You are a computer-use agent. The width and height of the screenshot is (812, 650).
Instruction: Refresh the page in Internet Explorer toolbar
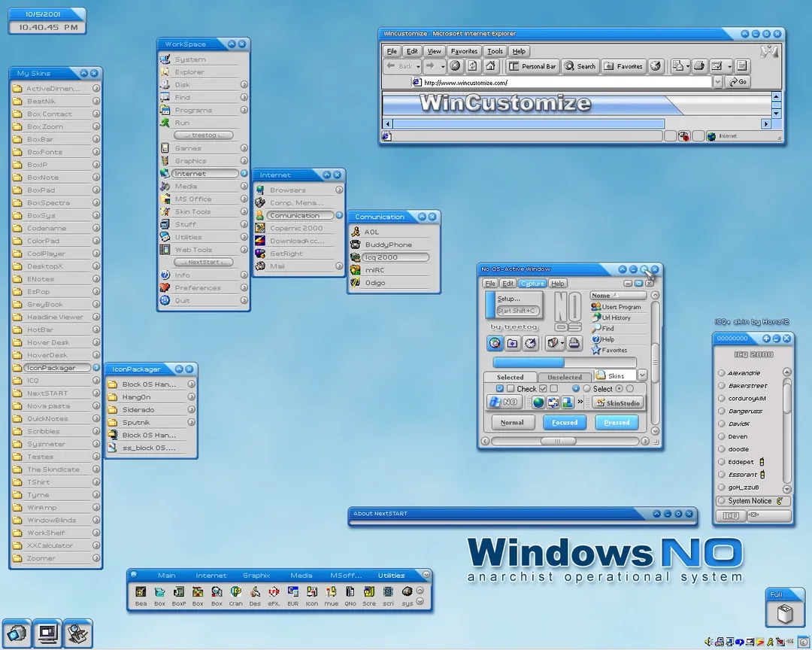tap(472, 66)
